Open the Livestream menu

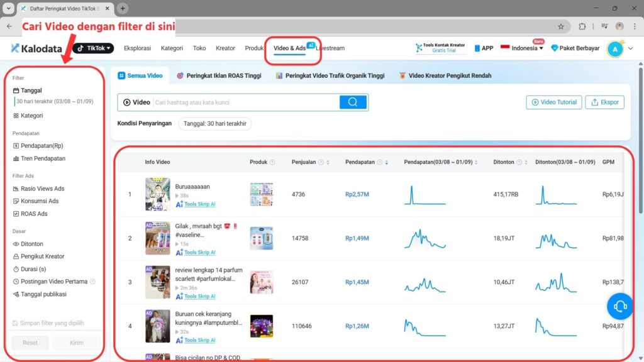pyautogui.click(x=331, y=48)
